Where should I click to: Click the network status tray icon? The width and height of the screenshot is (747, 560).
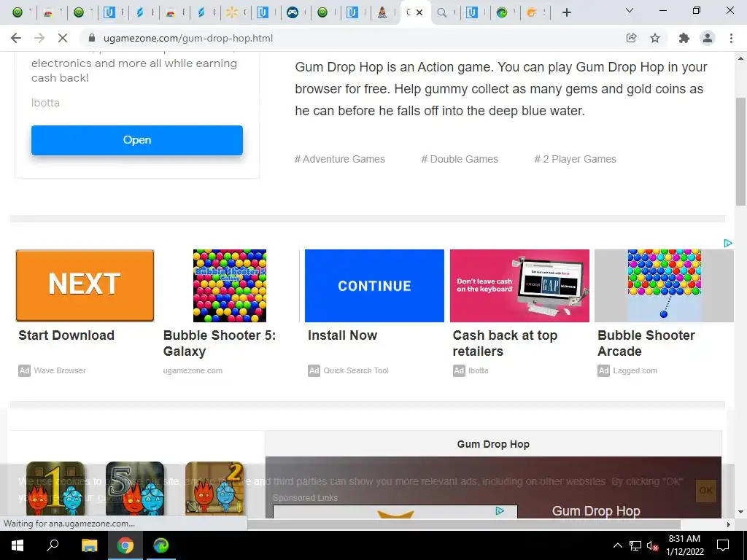(x=635, y=545)
